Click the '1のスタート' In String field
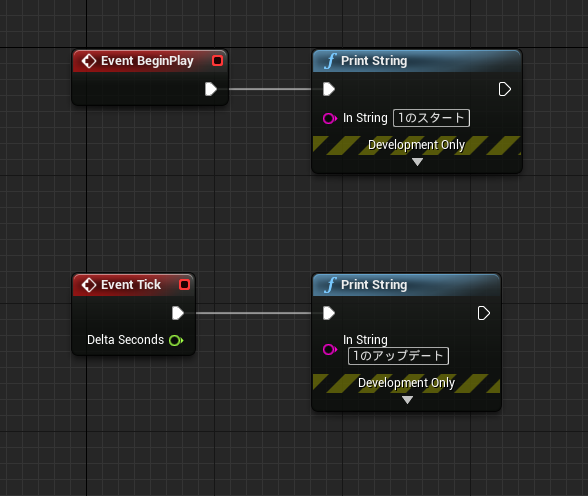The height and width of the screenshot is (496, 588). pos(431,118)
